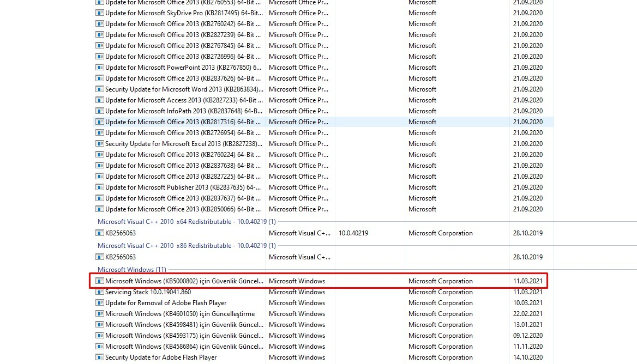Screen dimensions: 637x364
Task: Click date 11.11.2020 in the KB4586864 row
Action: (528, 347)
